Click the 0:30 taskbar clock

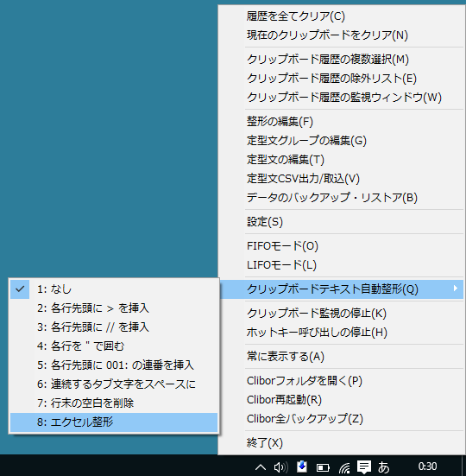coord(427,466)
